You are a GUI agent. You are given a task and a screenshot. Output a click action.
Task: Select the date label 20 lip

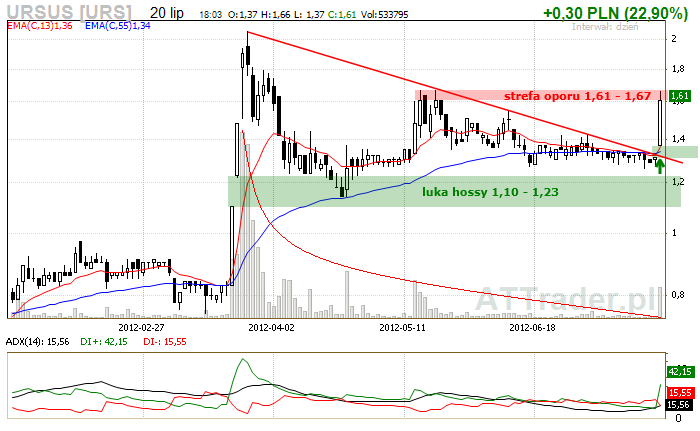coord(167,13)
